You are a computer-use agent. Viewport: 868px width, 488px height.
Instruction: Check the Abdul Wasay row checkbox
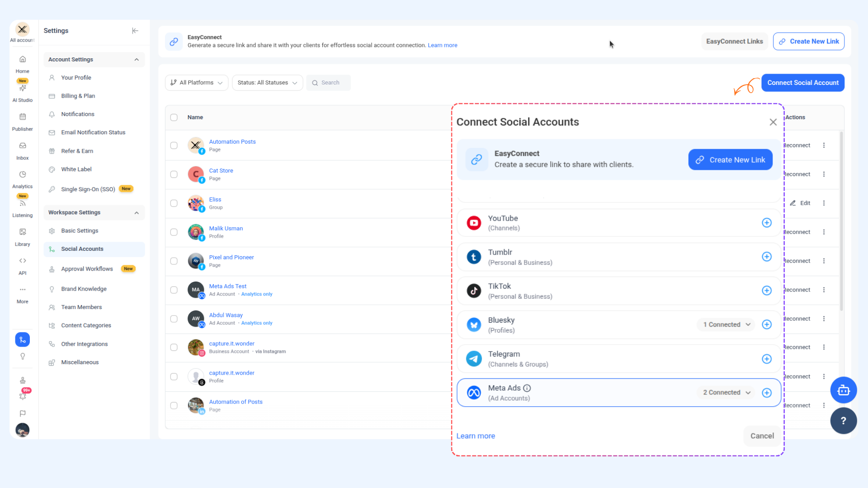174,319
